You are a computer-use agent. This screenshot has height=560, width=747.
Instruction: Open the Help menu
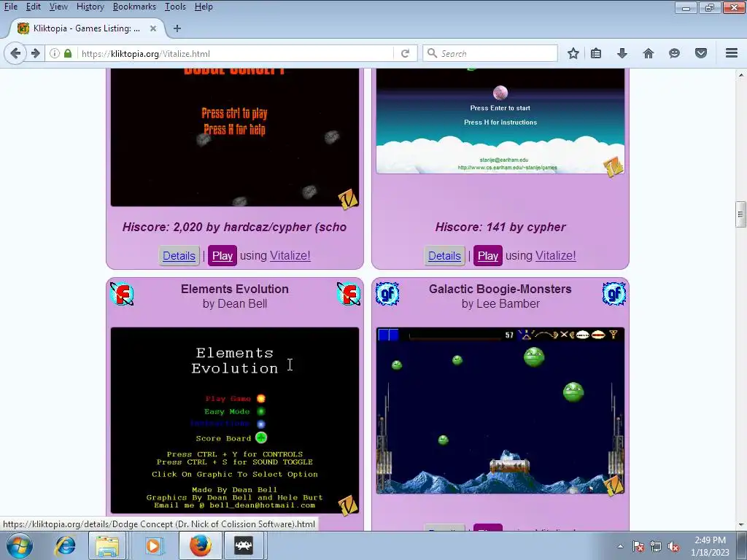click(204, 7)
